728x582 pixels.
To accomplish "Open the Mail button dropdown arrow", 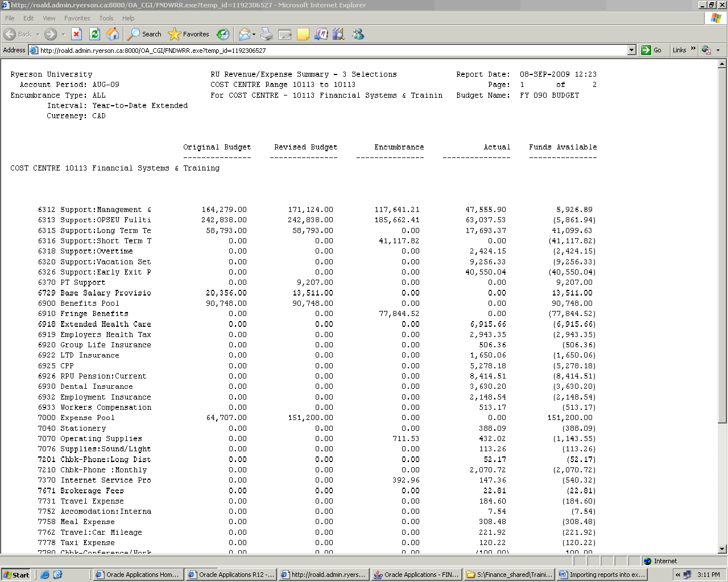I will (x=254, y=34).
